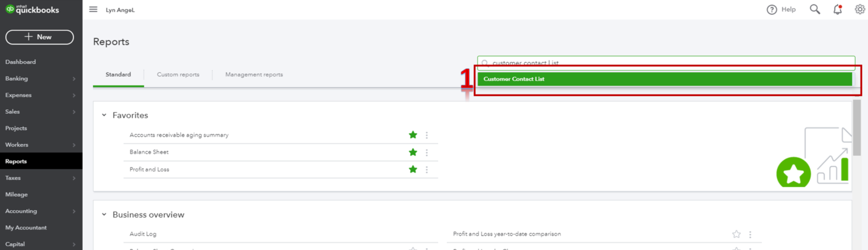The height and width of the screenshot is (250, 868).
Task: Favorite Profit and Loss year-to-date comparison star
Action: point(736,234)
